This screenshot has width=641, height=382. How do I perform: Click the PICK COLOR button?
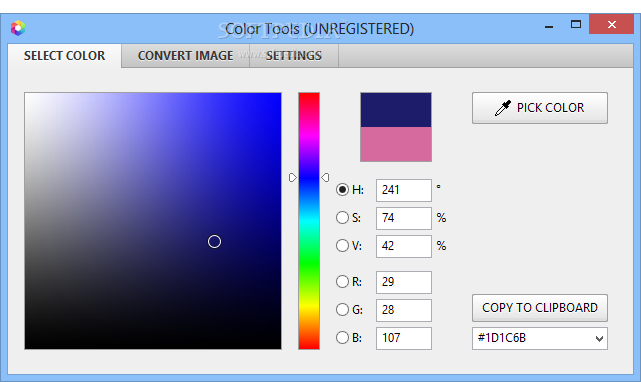tap(540, 108)
